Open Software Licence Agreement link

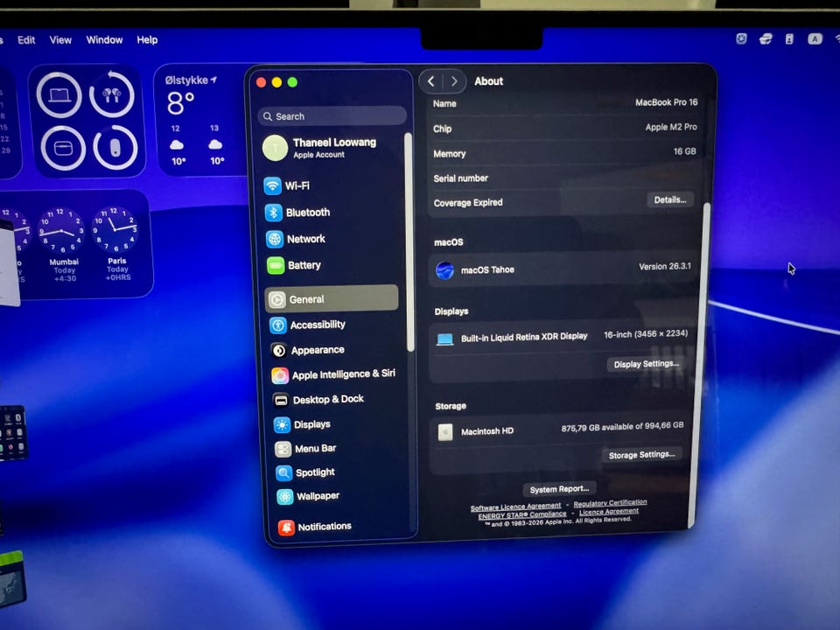(x=515, y=507)
